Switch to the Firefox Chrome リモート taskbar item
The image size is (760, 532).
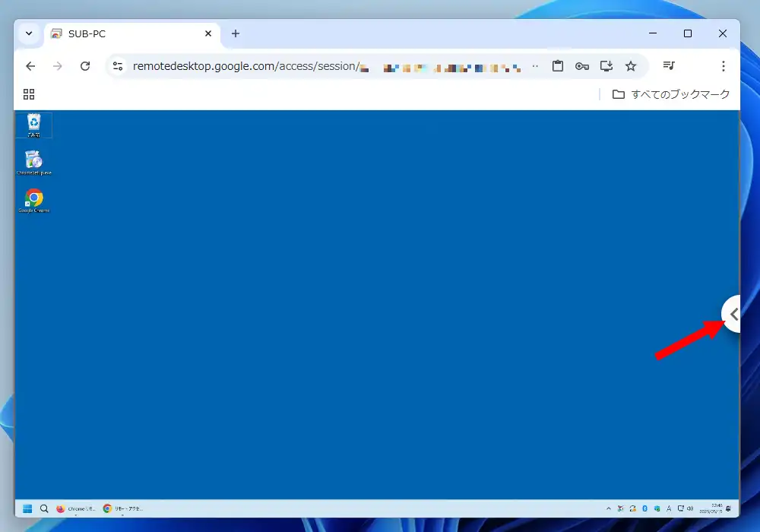[x=75, y=508]
